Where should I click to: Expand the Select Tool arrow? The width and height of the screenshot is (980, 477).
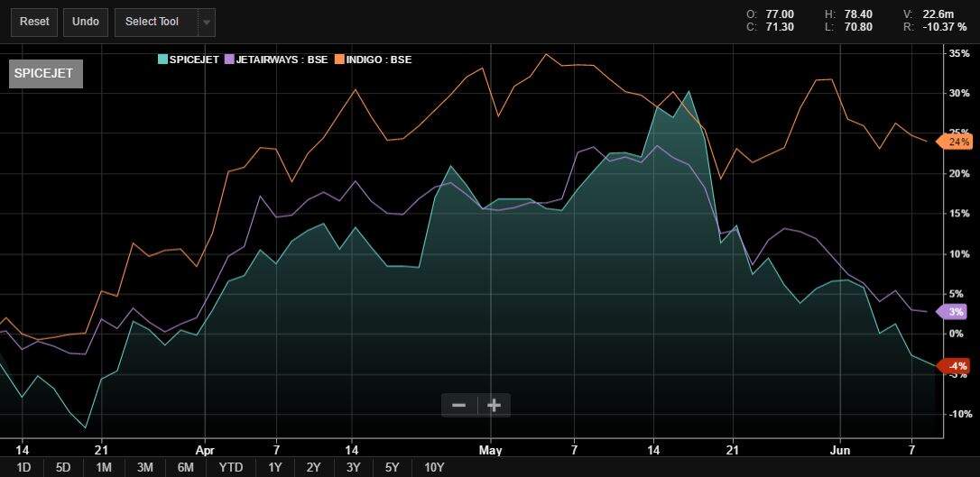[x=207, y=23]
